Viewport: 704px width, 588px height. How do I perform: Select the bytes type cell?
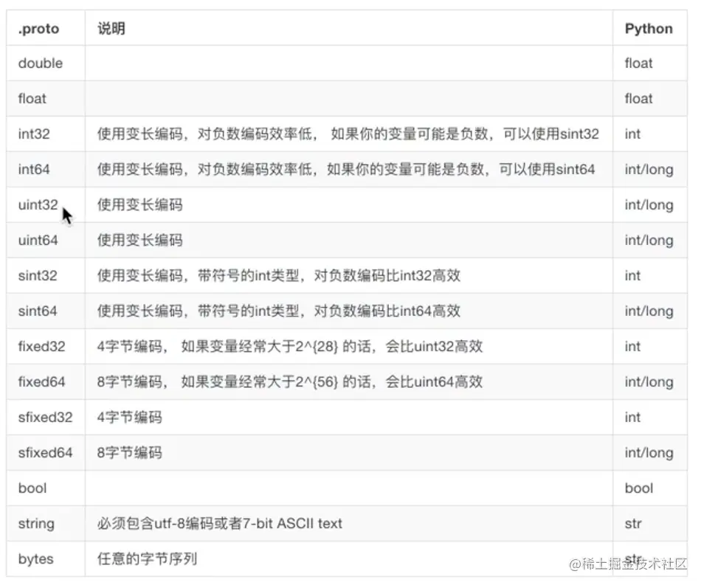pyautogui.click(x=35, y=558)
